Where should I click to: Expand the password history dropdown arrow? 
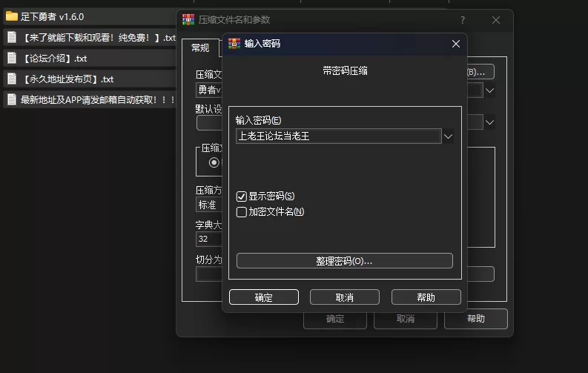point(448,136)
